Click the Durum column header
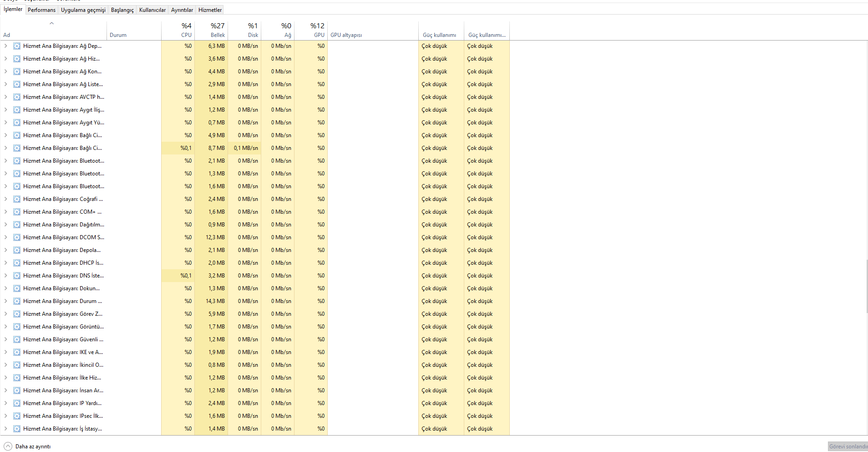The height and width of the screenshot is (452, 868). (134, 31)
